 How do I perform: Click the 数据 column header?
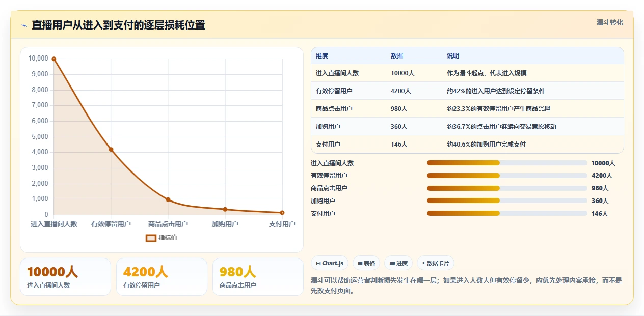[x=397, y=55]
